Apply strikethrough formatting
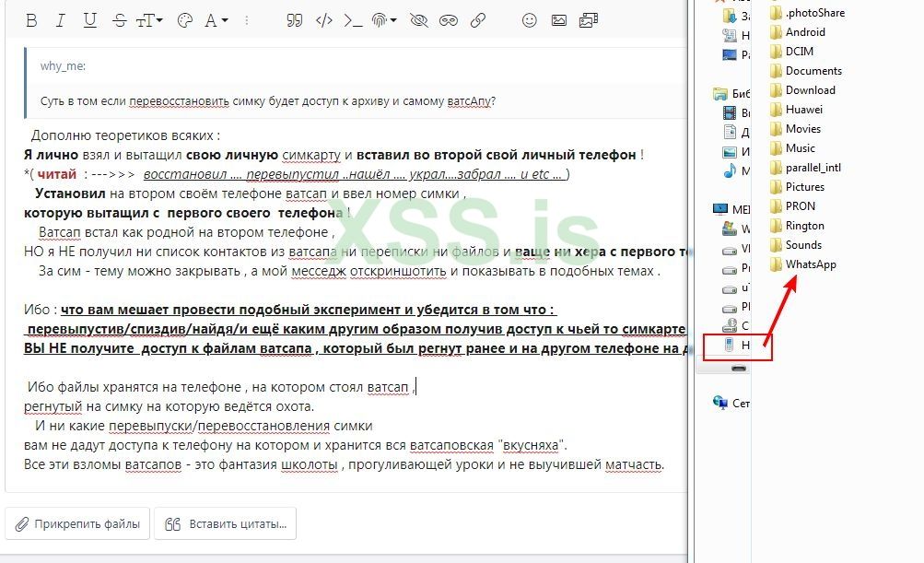Screen dimensions: 924x563 120,20
